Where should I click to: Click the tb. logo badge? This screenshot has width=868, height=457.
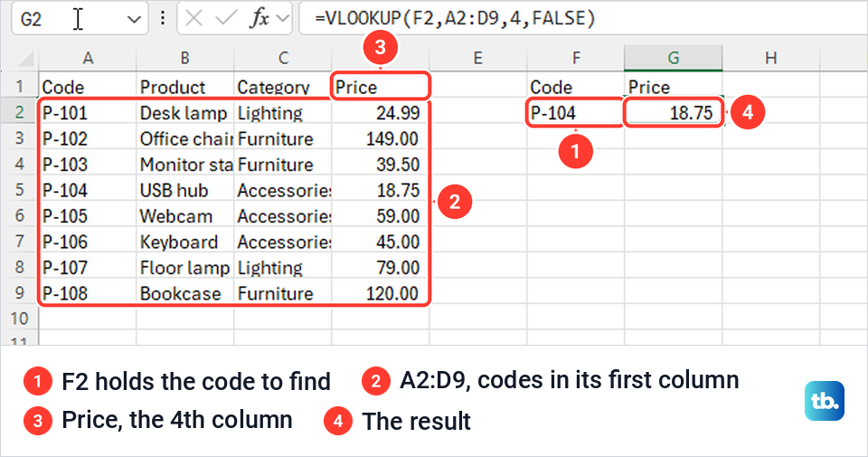pyautogui.click(x=825, y=401)
